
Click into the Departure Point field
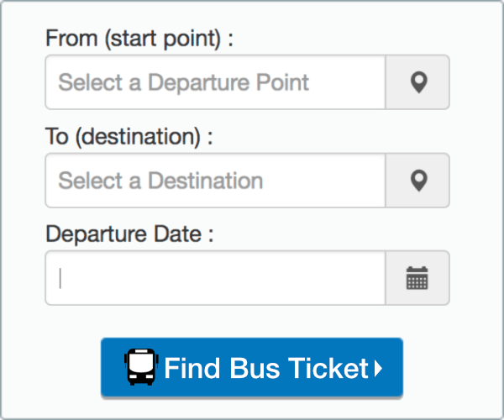[215, 82]
